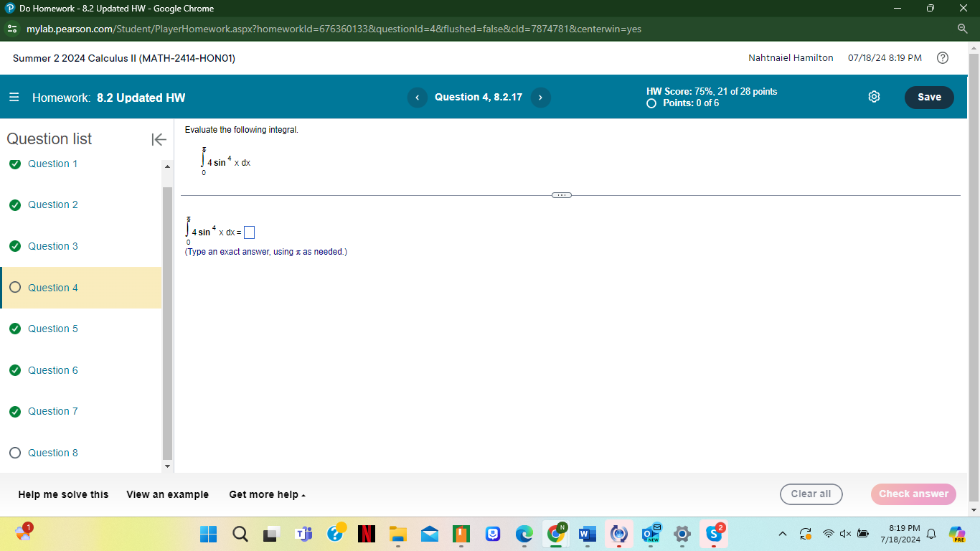Go back to the previous question arrow
Image resolution: width=980 pixels, height=551 pixels.
(x=417, y=97)
